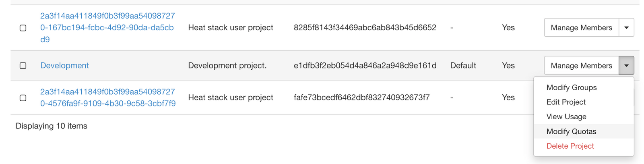644x164 pixels.
Task: Open View Usage from the actions menu
Action: tap(566, 116)
